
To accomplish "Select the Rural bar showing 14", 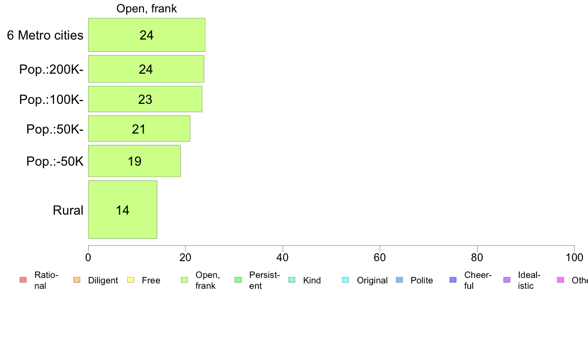I will tap(123, 210).
